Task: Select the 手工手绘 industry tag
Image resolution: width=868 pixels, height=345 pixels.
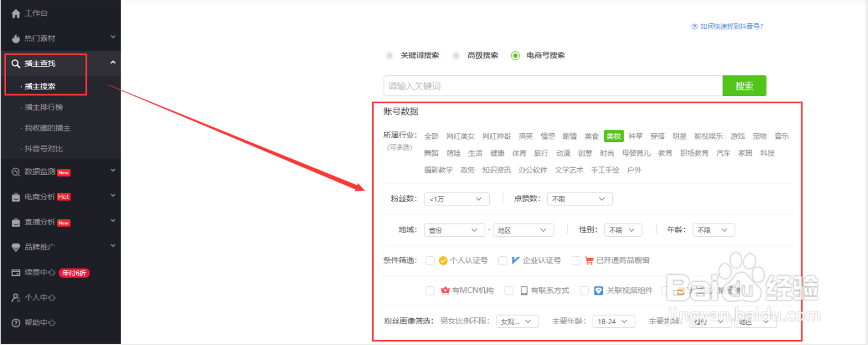Action: point(605,171)
